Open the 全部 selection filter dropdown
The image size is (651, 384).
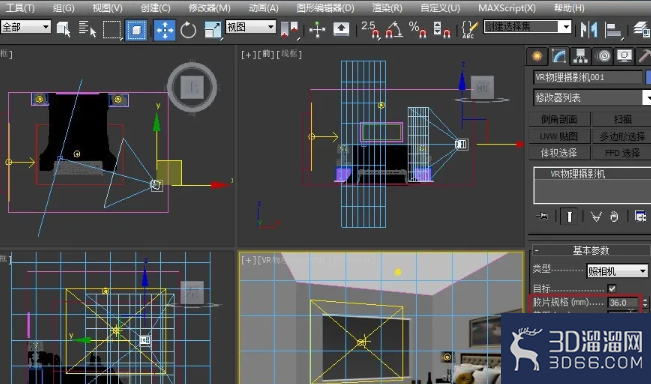pyautogui.click(x=26, y=27)
